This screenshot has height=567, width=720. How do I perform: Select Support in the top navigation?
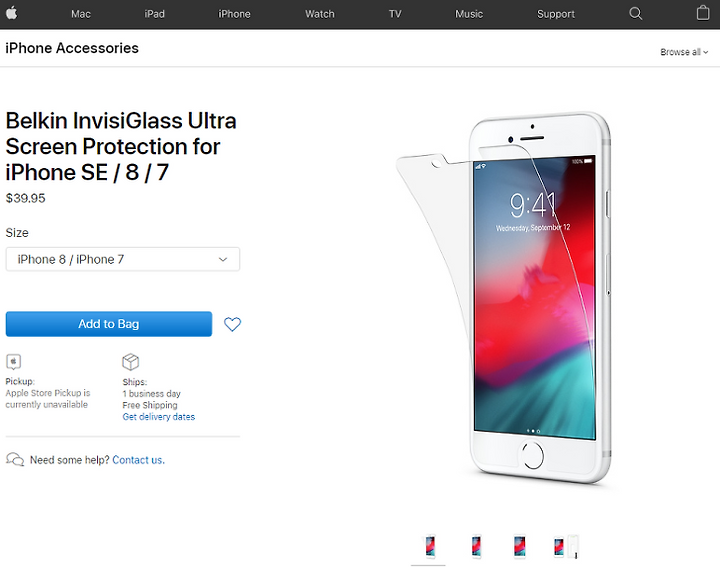[556, 14]
